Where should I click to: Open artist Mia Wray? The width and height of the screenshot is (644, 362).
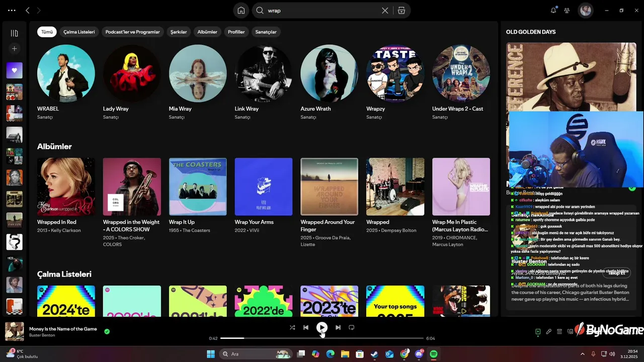click(x=198, y=73)
